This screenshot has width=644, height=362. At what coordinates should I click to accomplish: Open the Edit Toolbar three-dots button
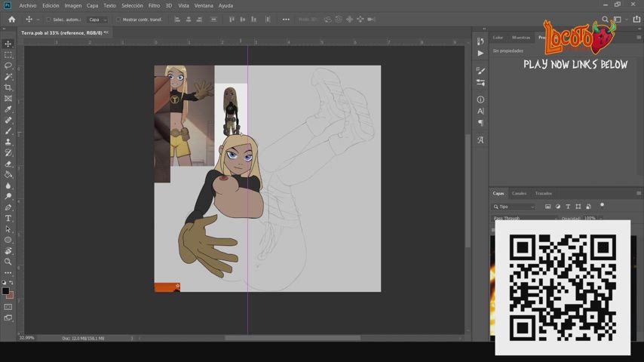point(8,272)
